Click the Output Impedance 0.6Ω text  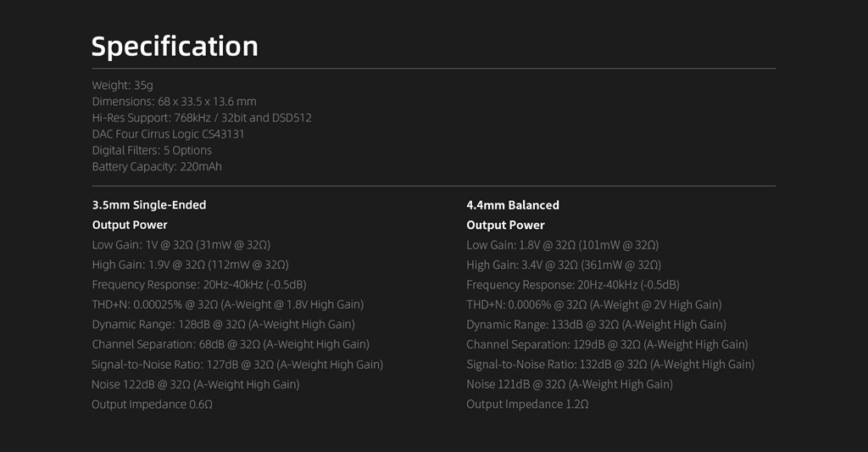[x=152, y=405]
